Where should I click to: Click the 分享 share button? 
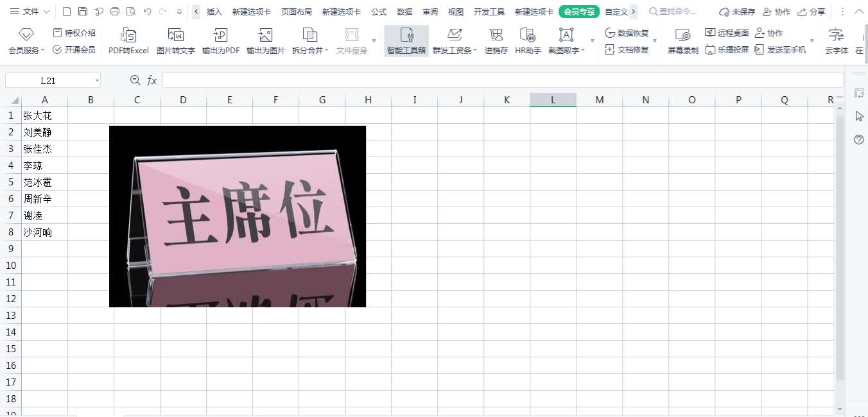(x=812, y=12)
